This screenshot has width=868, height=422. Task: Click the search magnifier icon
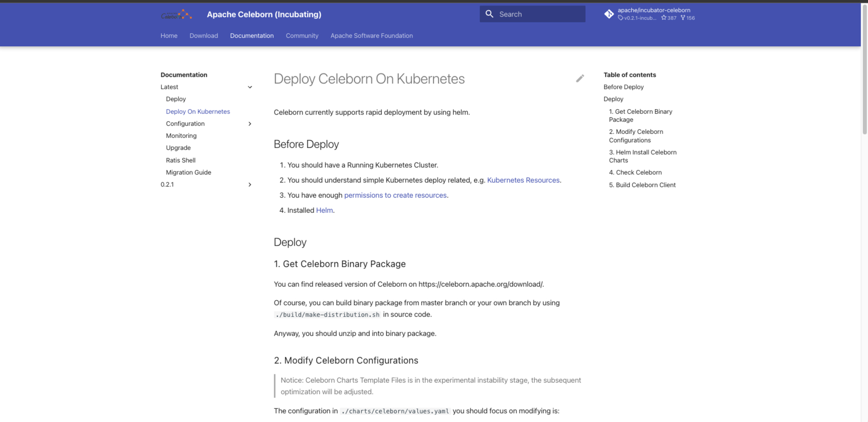point(489,14)
